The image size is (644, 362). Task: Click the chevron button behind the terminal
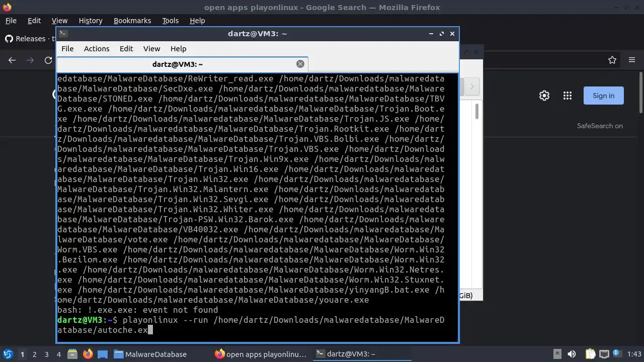click(x=472, y=86)
